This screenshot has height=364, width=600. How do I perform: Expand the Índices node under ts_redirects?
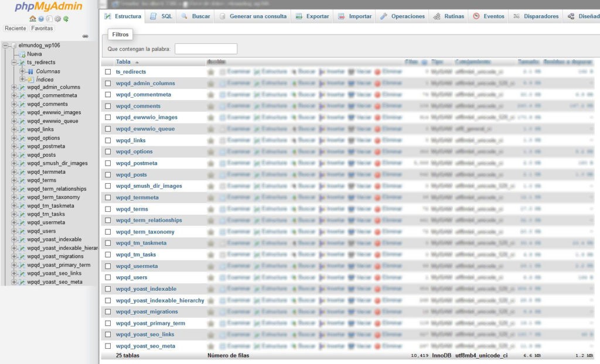(x=22, y=80)
